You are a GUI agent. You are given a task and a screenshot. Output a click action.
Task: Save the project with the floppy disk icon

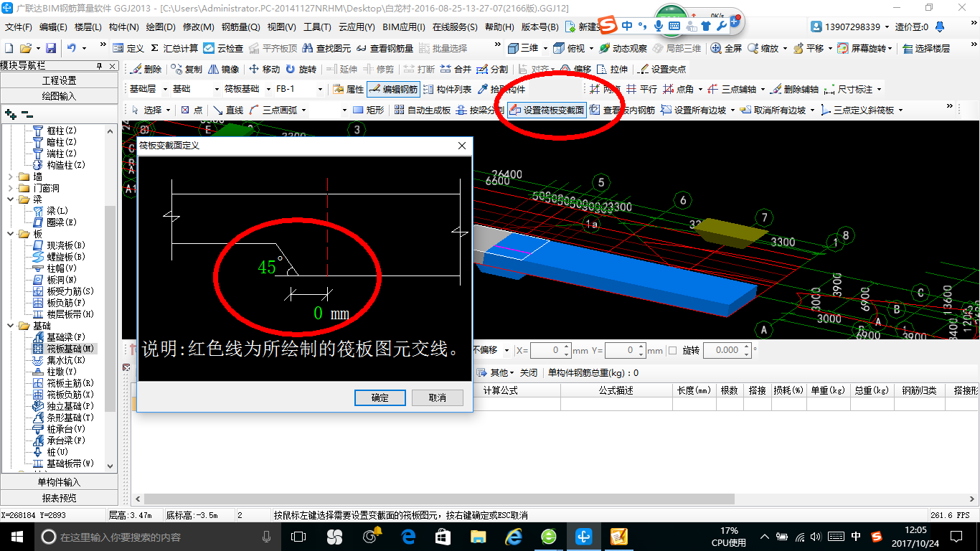(x=51, y=48)
